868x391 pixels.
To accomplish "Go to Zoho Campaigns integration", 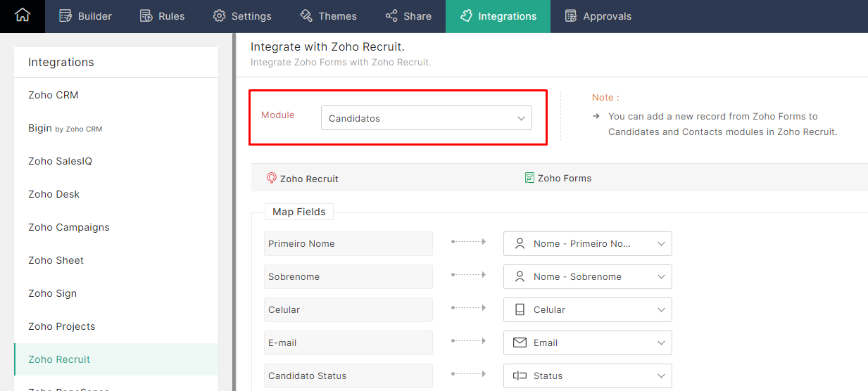I will 69,227.
